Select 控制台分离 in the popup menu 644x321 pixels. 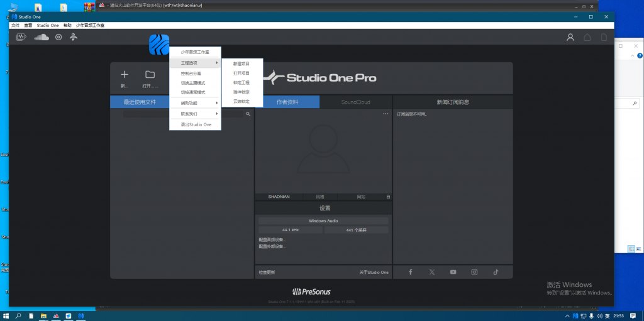195,73
